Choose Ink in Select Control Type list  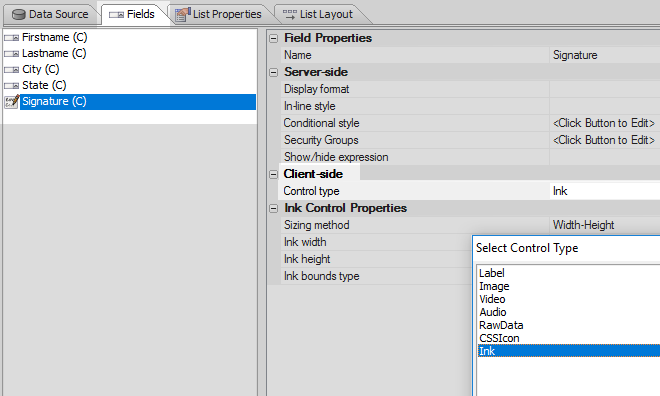coord(569,351)
